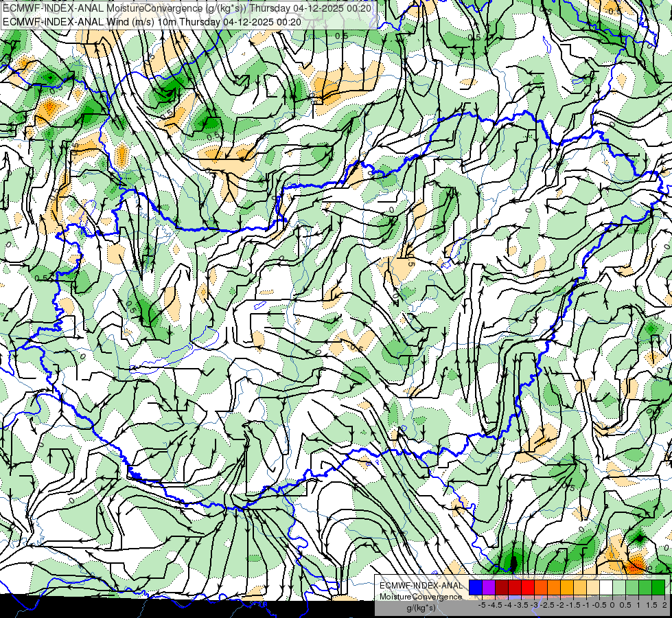Click the legend unit text 'g/(kg*s)'
672x618 pixels.
pyautogui.click(x=421, y=608)
